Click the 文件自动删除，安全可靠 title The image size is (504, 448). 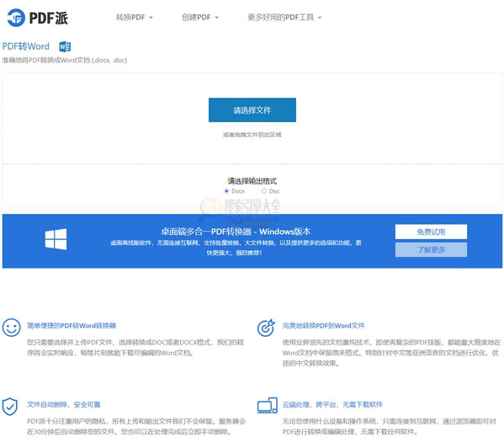coord(64,404)
